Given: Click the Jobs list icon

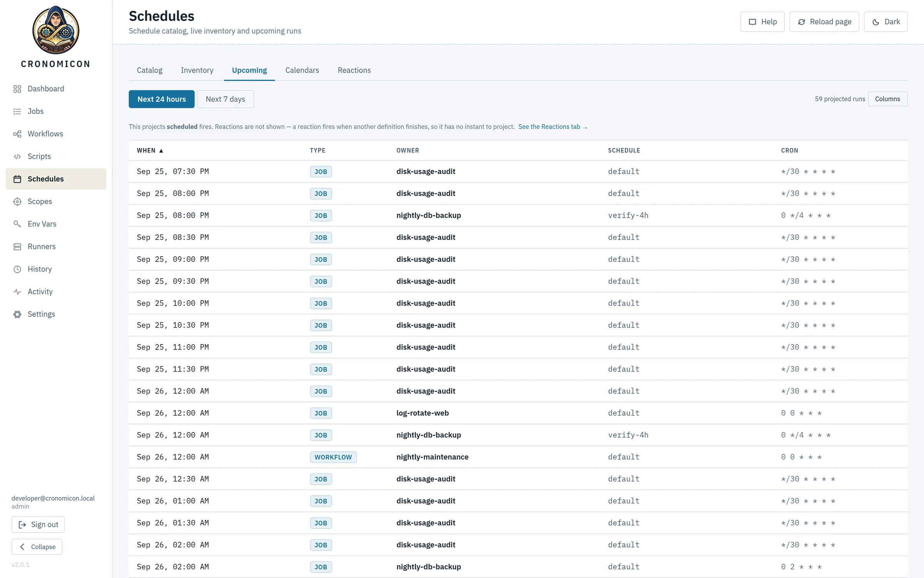Looking at the screenshot, I should coord(17,111).
